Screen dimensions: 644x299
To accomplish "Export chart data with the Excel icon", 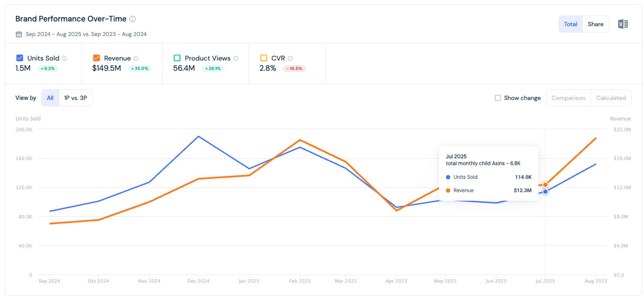I will (x=623, y=24).
